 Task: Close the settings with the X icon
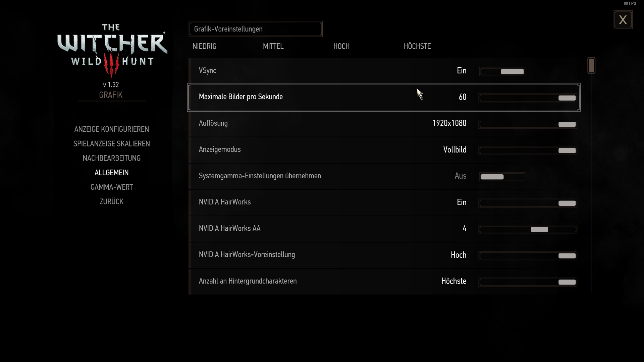[x=623, y=20]
